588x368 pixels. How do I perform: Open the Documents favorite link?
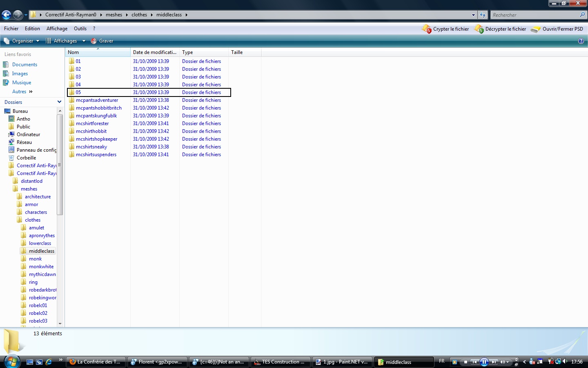(24, 65)
